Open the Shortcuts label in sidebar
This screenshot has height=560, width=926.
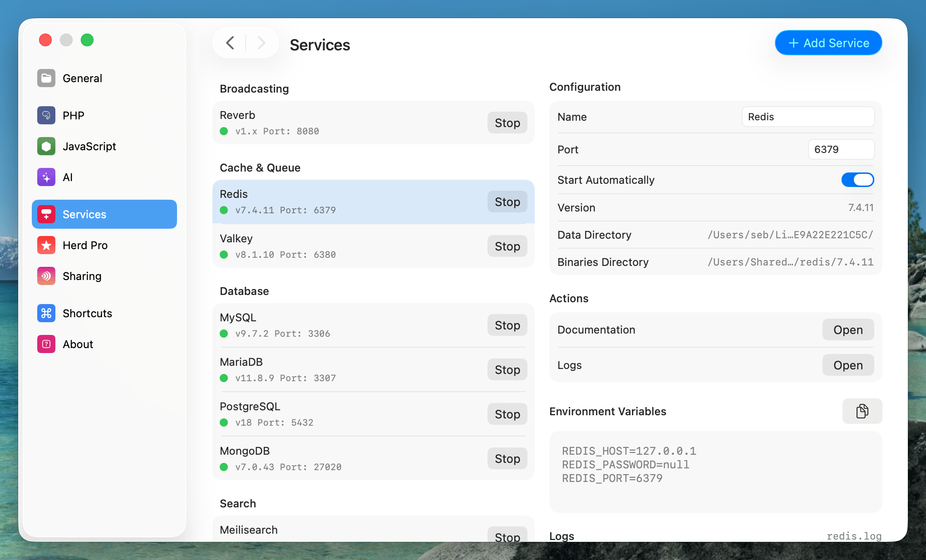coord(87,313)
